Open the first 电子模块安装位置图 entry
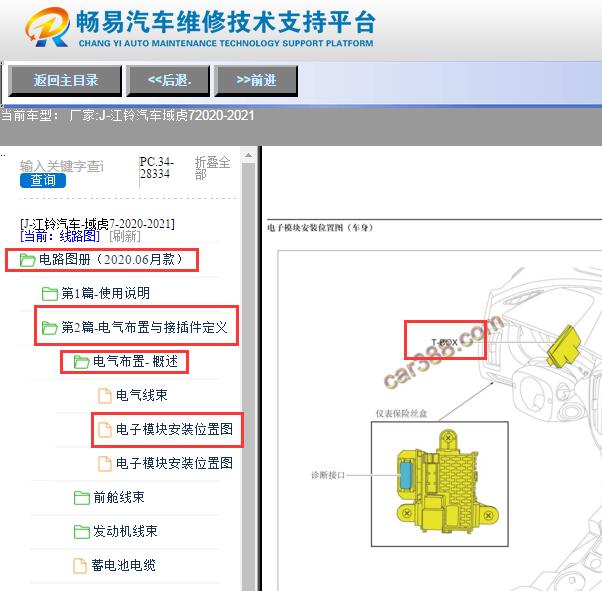 click(x=174, y=429)
